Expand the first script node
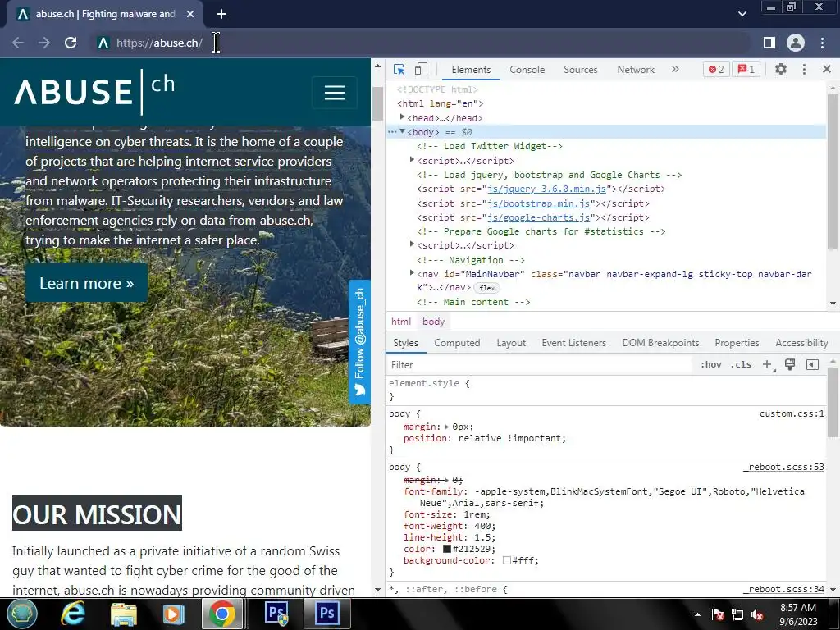This screenshot has width=840, height=630. 412,160
